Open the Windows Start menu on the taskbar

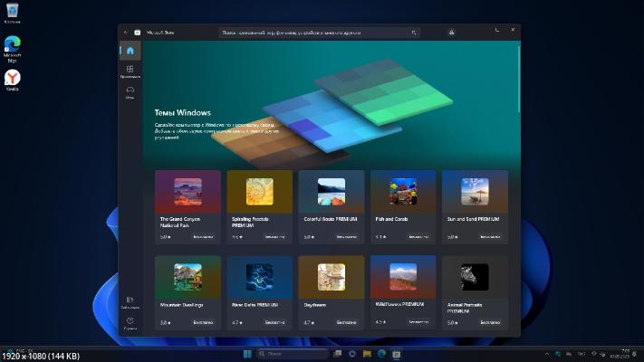pos(247,353)
